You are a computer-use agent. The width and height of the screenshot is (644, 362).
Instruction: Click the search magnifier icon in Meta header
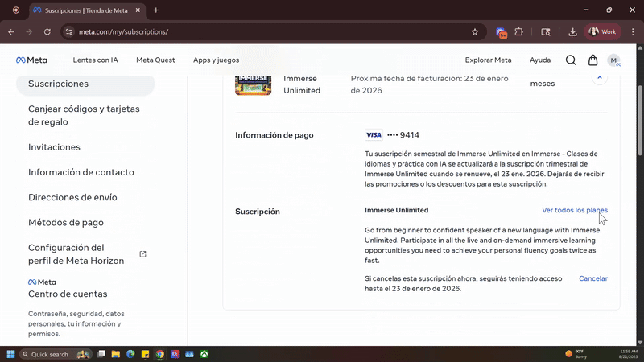(x=571, y=60)
